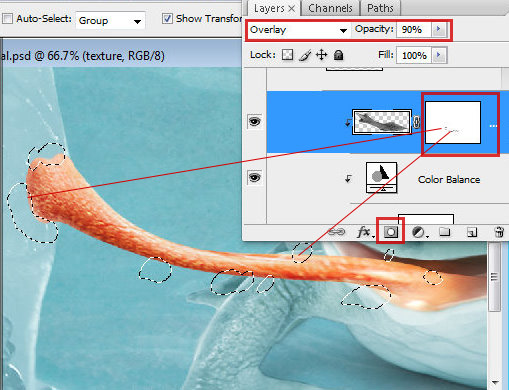Uncheck the Show Transform Controls checkbox

(x=167, y=18)
